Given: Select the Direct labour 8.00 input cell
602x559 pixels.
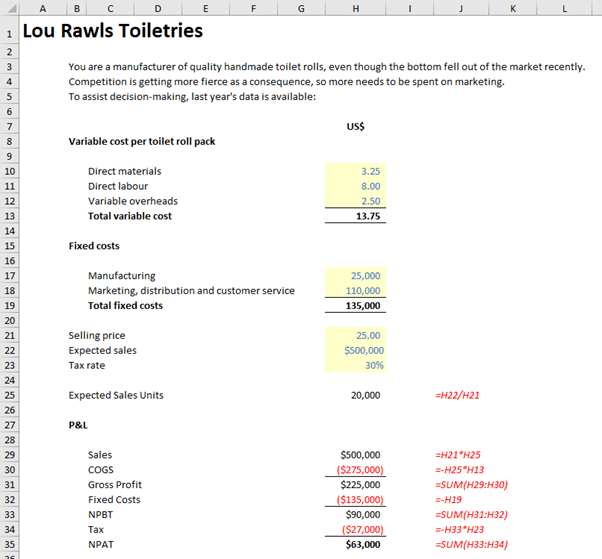Looking at the screenshot, I should tap(355, 186).
